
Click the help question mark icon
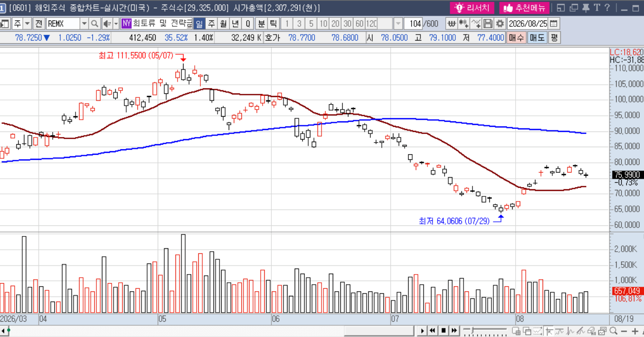point(607,8)
